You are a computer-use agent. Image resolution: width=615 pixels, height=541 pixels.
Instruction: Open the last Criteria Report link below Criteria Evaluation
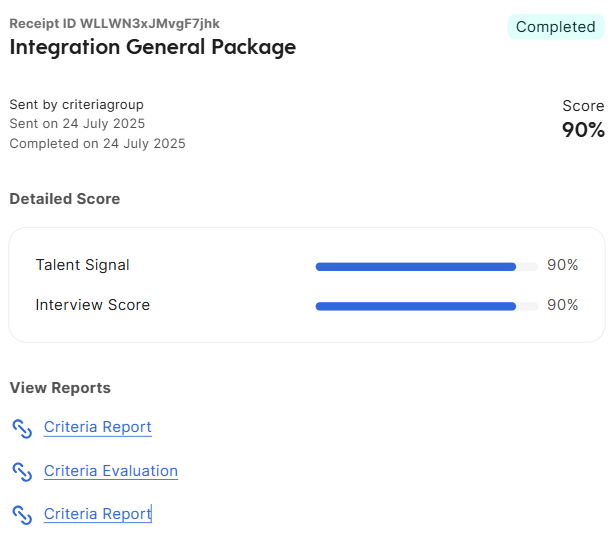(98, 514)
